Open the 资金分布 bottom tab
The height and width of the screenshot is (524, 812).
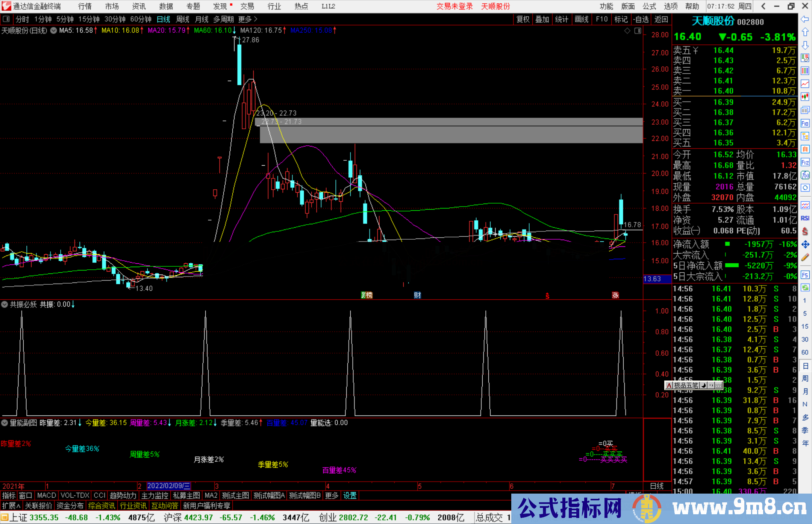[70, 506]
